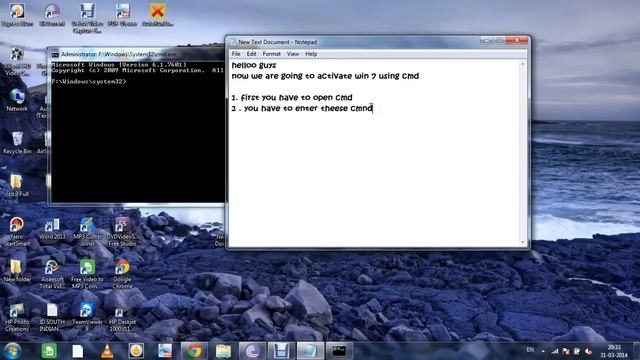
Task: Select the floppy-disk video capture desktop icon
Action: click(87, 18)
